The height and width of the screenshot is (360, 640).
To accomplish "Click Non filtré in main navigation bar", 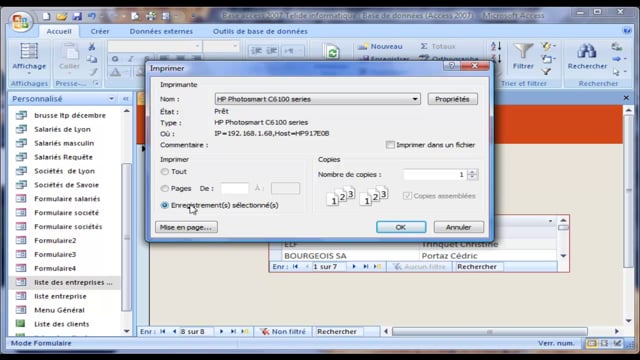I will pos(283,331).
